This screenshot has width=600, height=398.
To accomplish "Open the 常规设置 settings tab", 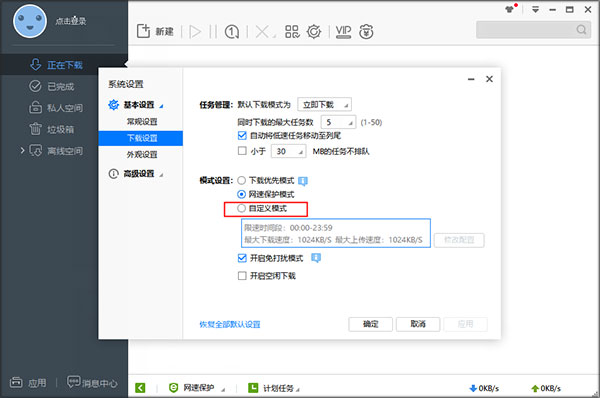I will pos(142,121).
